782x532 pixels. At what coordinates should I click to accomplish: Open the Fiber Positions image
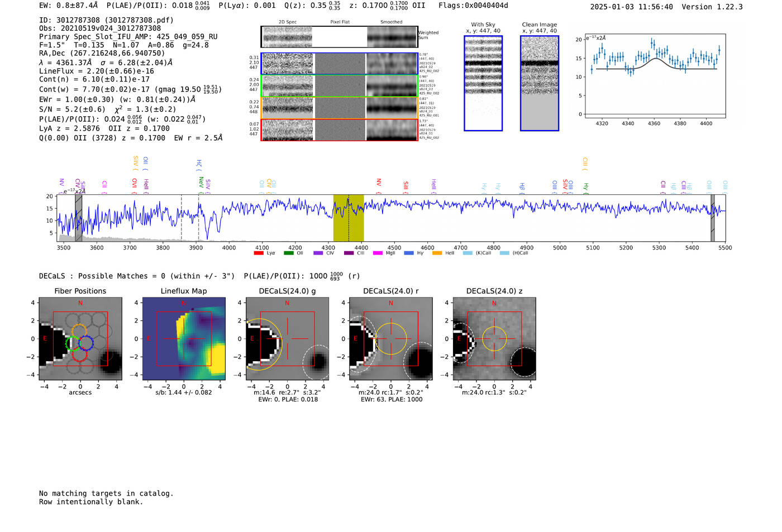pos(80,338)
